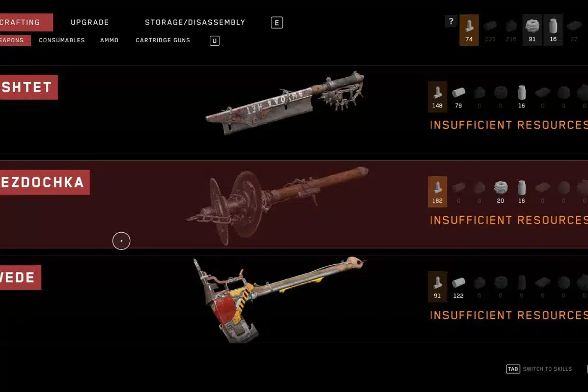Switch to Storage/Disassembly tab

tap(195, 22)
